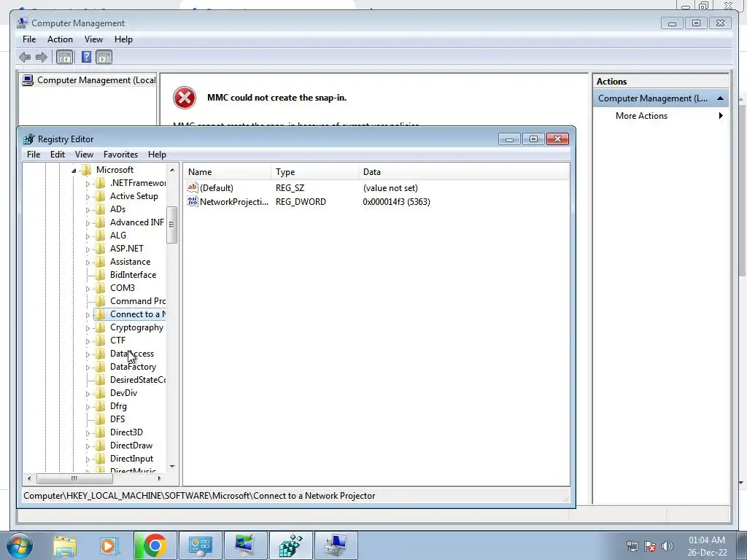Click registry tree scroll down arrow
This screenshot has width=747, height=560.
coord(172,467)
